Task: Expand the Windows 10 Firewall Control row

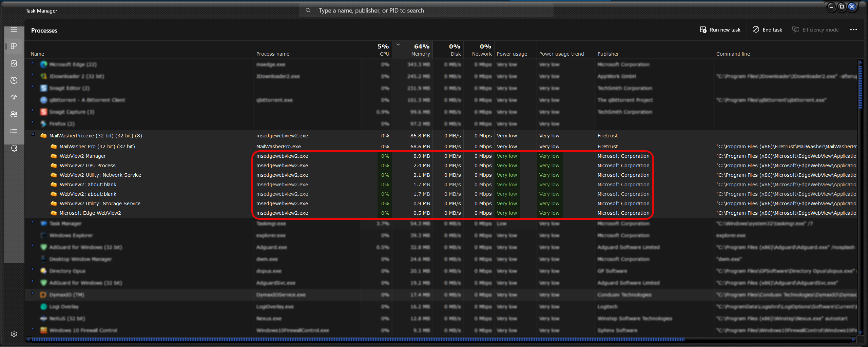Action: click(x=33, y=329)
